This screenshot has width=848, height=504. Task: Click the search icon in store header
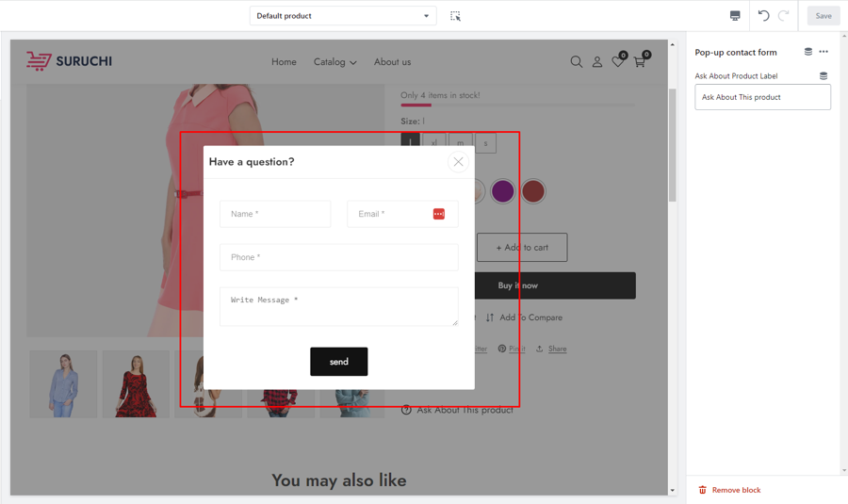[576, 62]
